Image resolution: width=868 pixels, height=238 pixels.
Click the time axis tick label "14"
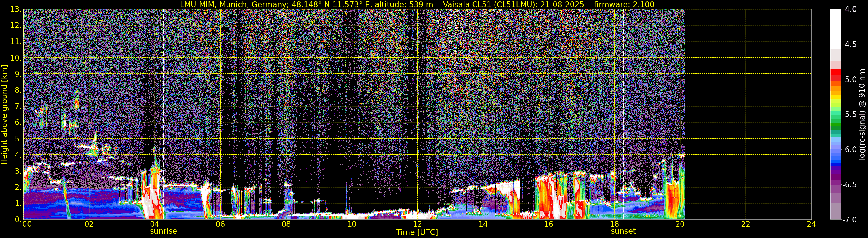point(483,224)
